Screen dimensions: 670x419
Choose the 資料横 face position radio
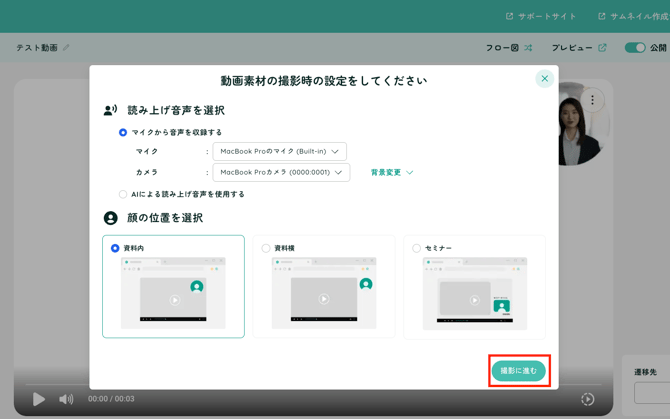(x=266, y=248)
